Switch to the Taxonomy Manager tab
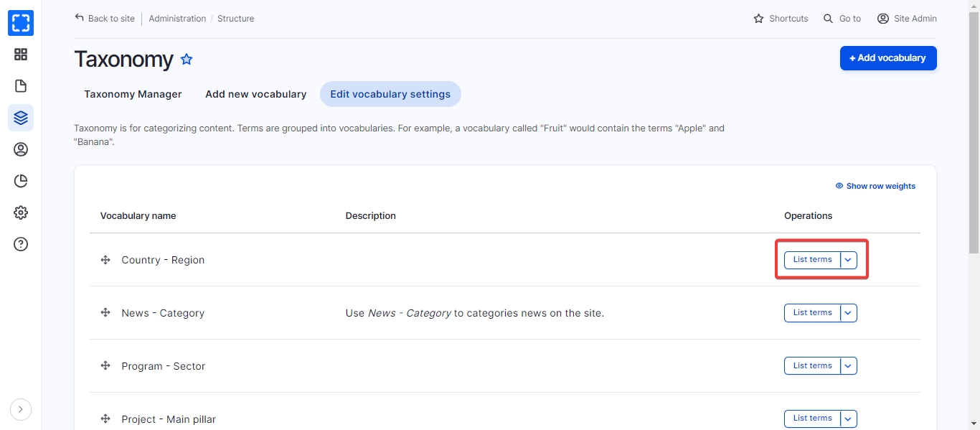 133,94
